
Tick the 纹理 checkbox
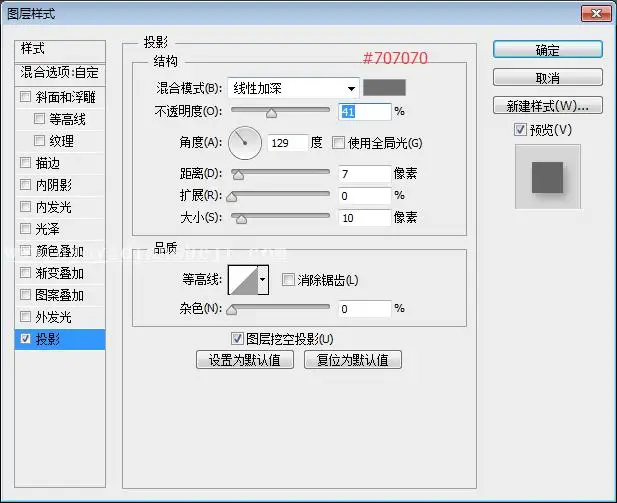[x=39, y=141]
